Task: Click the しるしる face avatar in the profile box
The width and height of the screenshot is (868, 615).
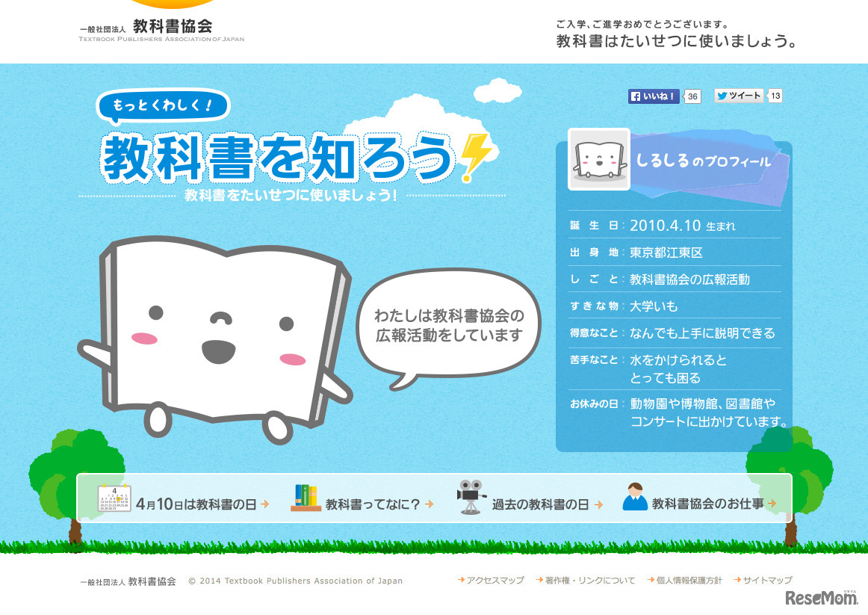Action: [598, 158]
